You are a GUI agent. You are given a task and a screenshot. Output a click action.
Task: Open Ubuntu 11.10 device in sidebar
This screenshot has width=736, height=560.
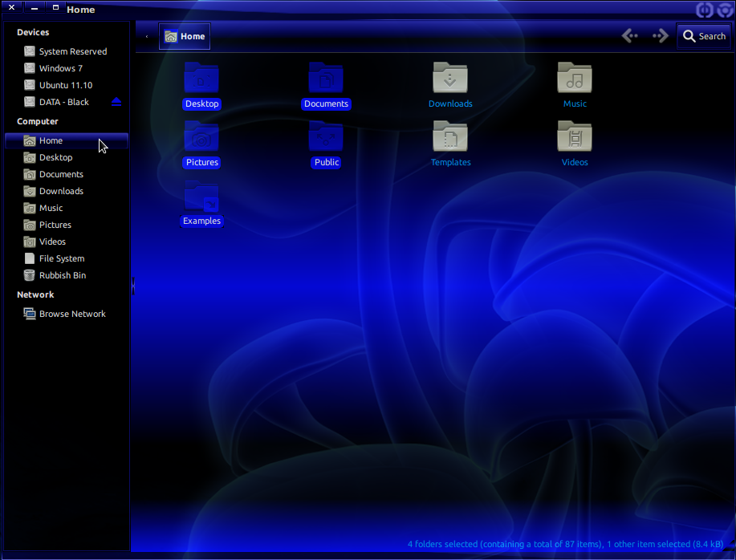[x=66, y=85]
